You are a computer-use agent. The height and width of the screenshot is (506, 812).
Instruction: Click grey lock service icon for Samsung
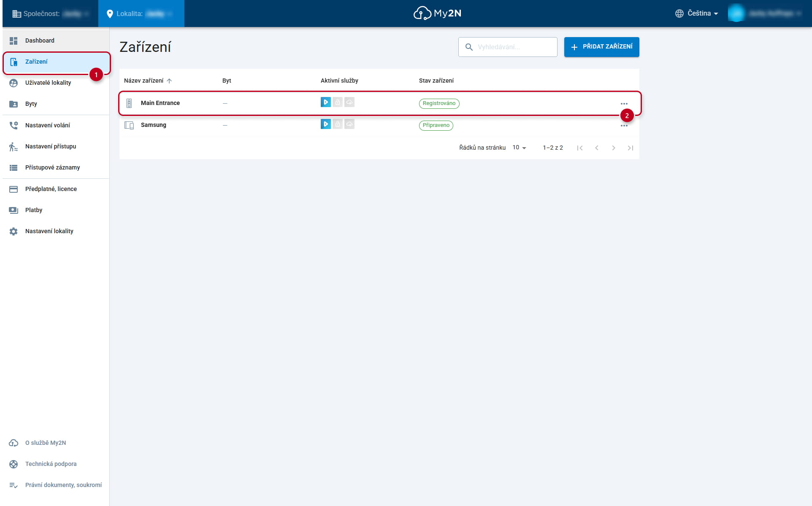tap(338, 124)
